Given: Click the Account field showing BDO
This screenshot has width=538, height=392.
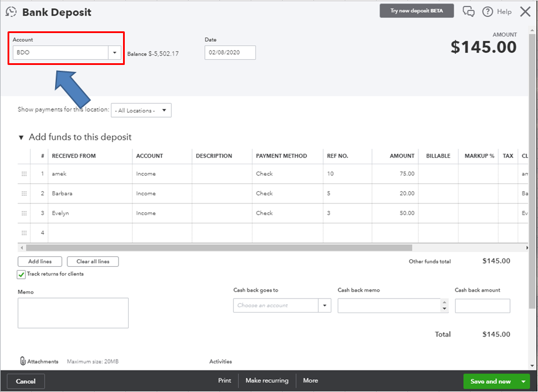Looking at the screenshot, I should tap(61, 52).
